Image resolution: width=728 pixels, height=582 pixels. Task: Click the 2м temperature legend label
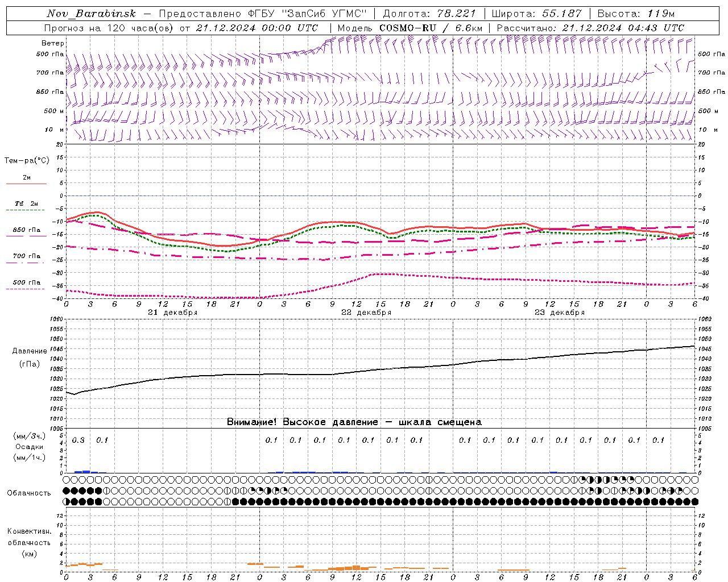click(x=27, y=177)
